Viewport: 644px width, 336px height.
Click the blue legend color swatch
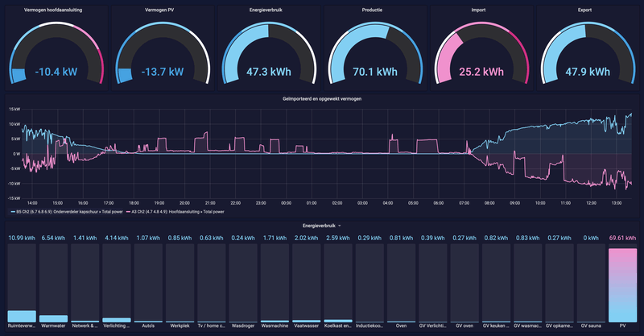click(13, 212)
